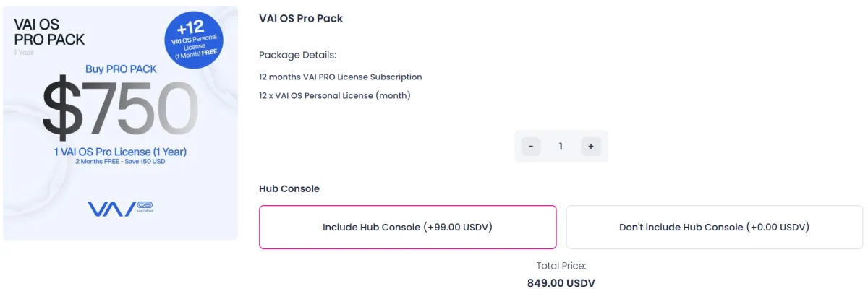Click the 12 months VAI PRO License line

(341, 77)
